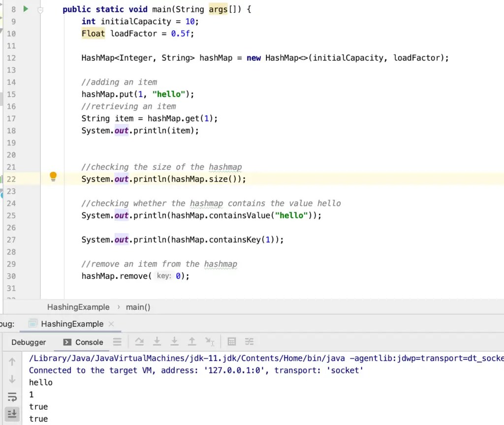
Task: Click the Step Over debugger icon
Action: coord(139,341)
